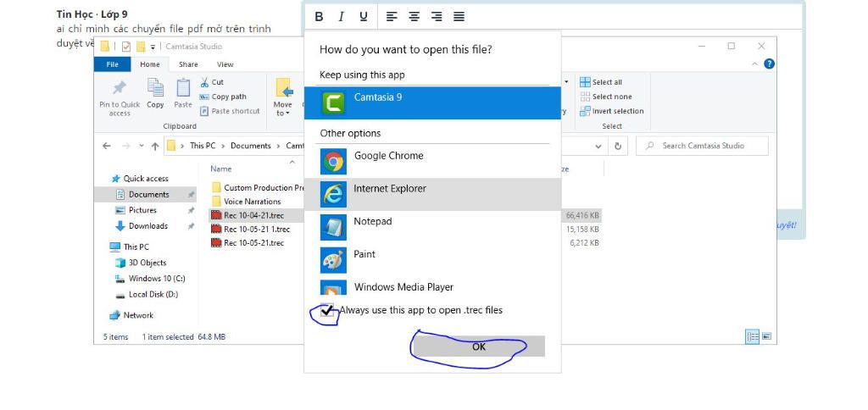Toggle Always use this app checkbox
The width and height of the screenshot is (868, 410).
point(327,310)
